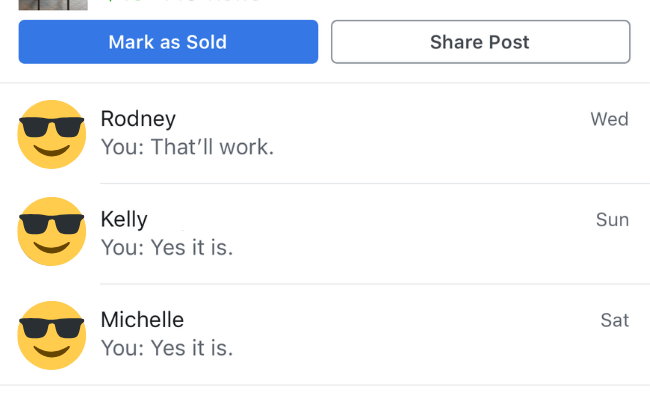This screenshot has height=400, width=650.
Task: Click the Share Post button
Action: [x=480, y=42]
